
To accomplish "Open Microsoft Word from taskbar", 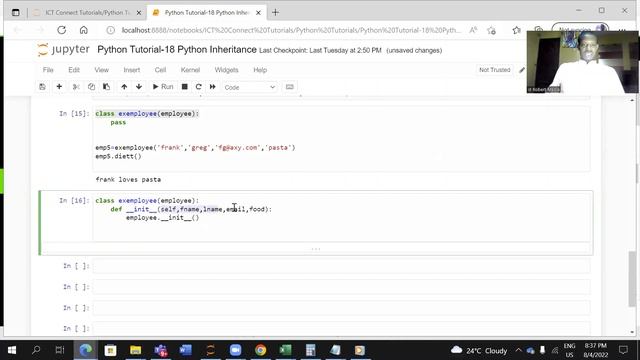I will (186, 350).
